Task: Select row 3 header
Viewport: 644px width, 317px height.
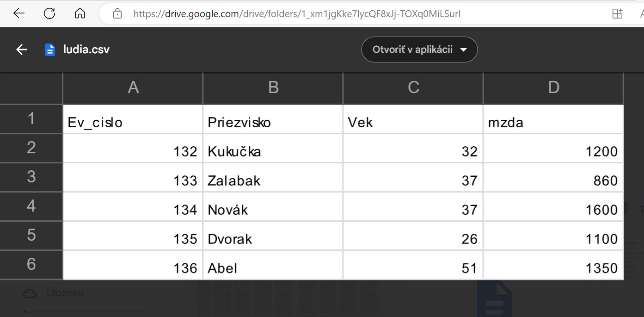Action: click(x=31, y=177)
